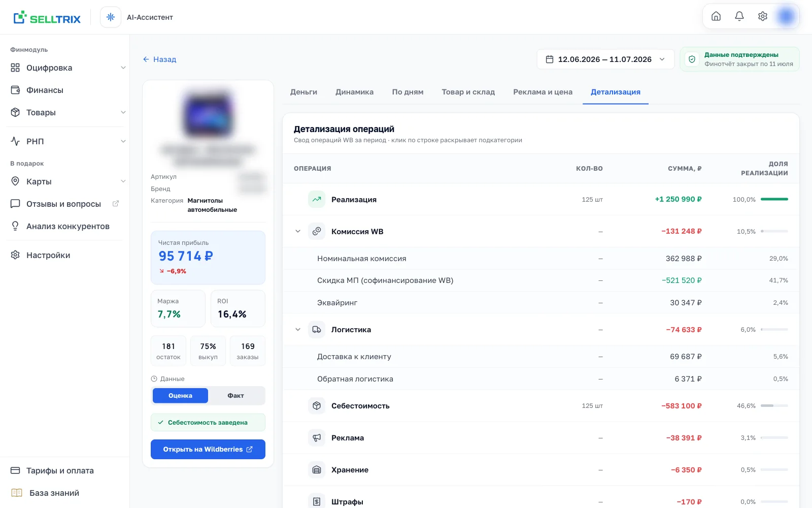812x508 pixels.
Task: Click the Отзывы и вопросы chat icon
Action: [x=15, y=204]
